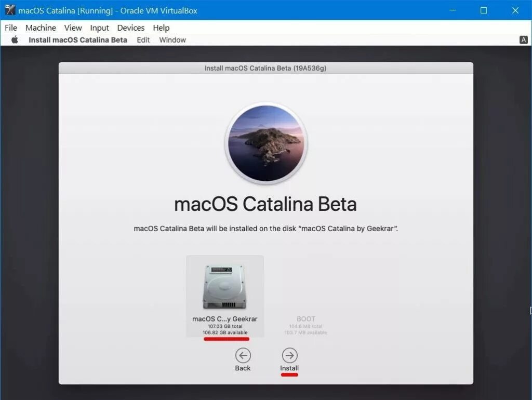The height and width of the screenshot is (400, 532).
Task: Open the Machine menu
Action: click(x=41, y=28)
